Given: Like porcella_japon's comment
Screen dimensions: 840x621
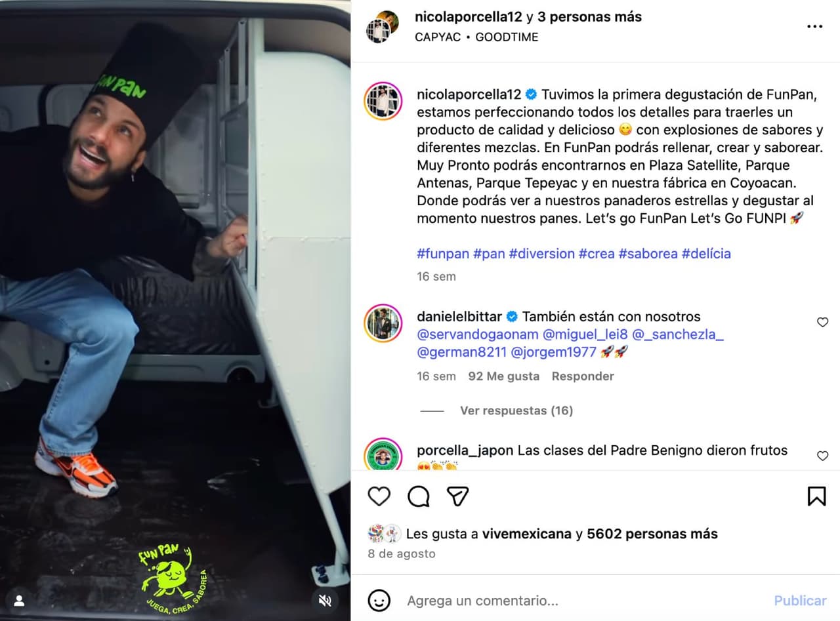Looking at the screenshot, I should (x=822, y=456).
